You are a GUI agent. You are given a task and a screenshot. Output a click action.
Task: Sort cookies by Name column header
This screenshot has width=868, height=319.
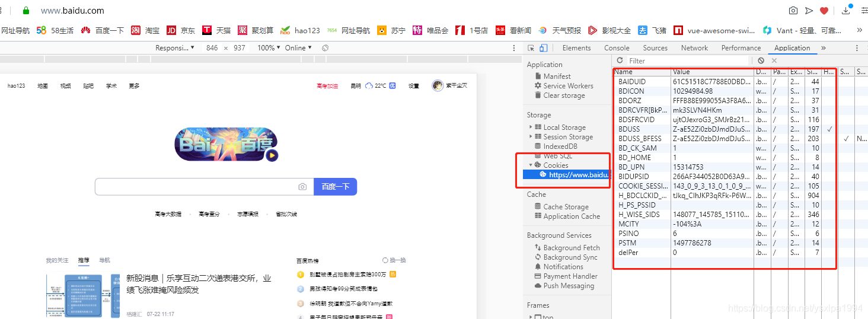[x=642, y=72]
